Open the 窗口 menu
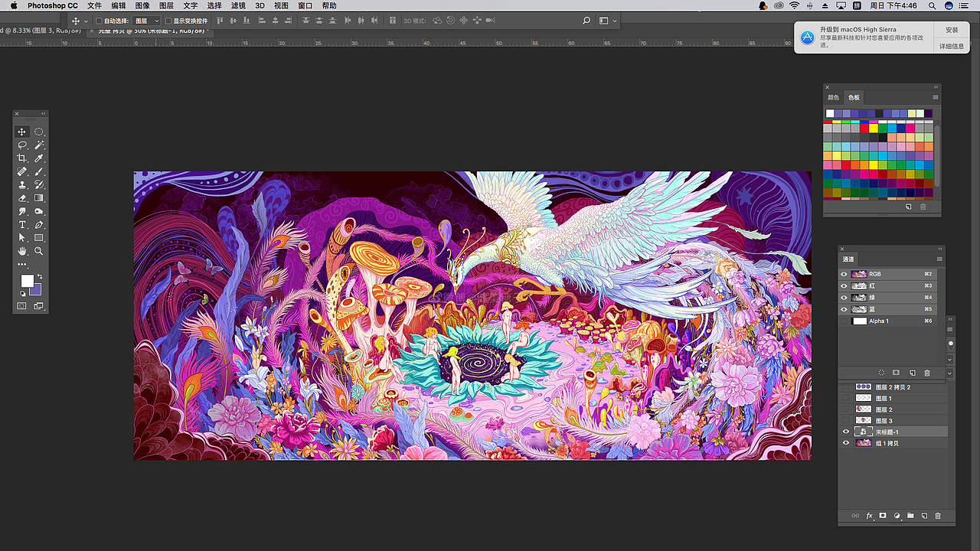 point(305,5)
